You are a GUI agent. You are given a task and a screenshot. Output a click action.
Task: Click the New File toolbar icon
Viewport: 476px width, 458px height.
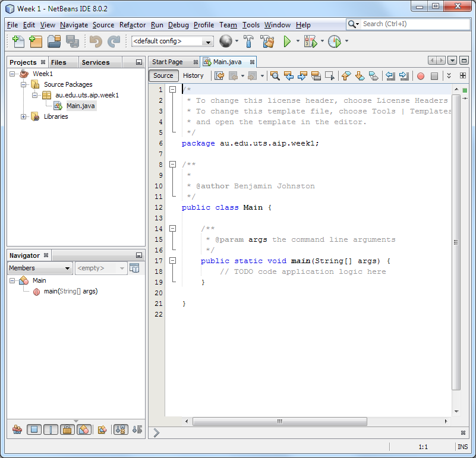click(x=18, y=42)
